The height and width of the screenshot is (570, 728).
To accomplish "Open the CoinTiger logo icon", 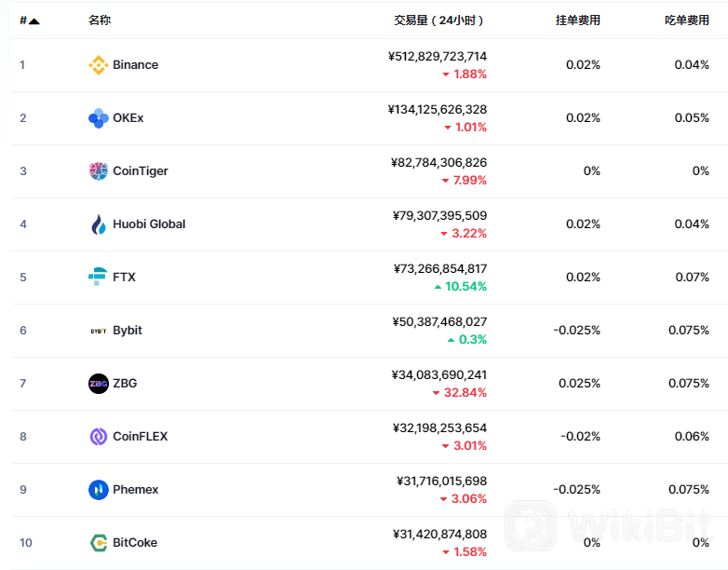I will [x=99, y=171].
